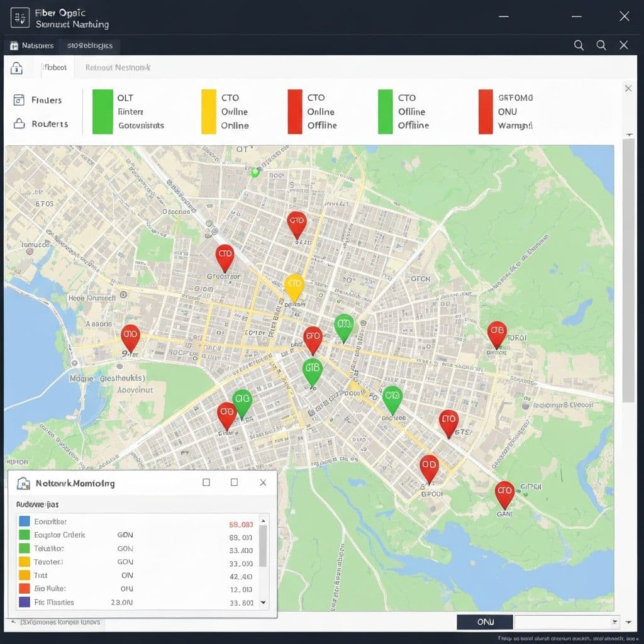Viewport: 644px width, 644px height.
Task: Close the device legend panel with the X
Action: pyautogui.click(x=628, y=89)
